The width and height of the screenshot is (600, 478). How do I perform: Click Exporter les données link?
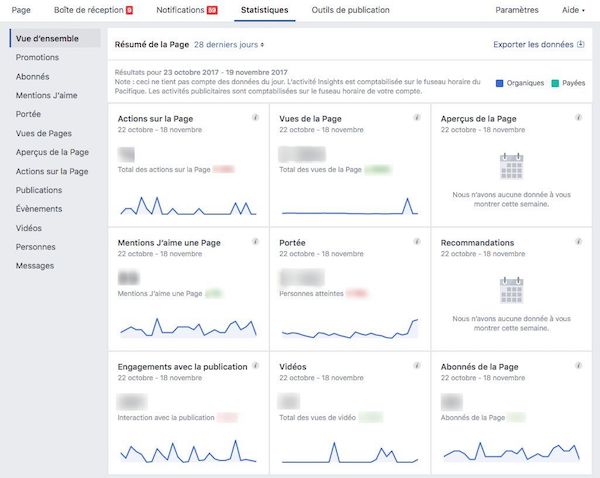(538, 45)
